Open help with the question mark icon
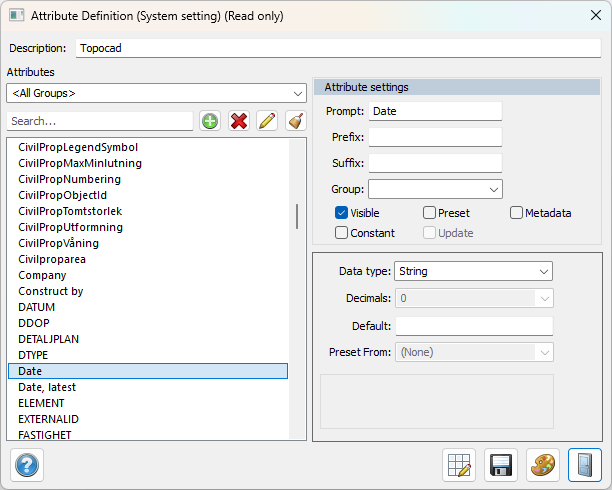This screenshot has height=490, width=612. [27, 465]
